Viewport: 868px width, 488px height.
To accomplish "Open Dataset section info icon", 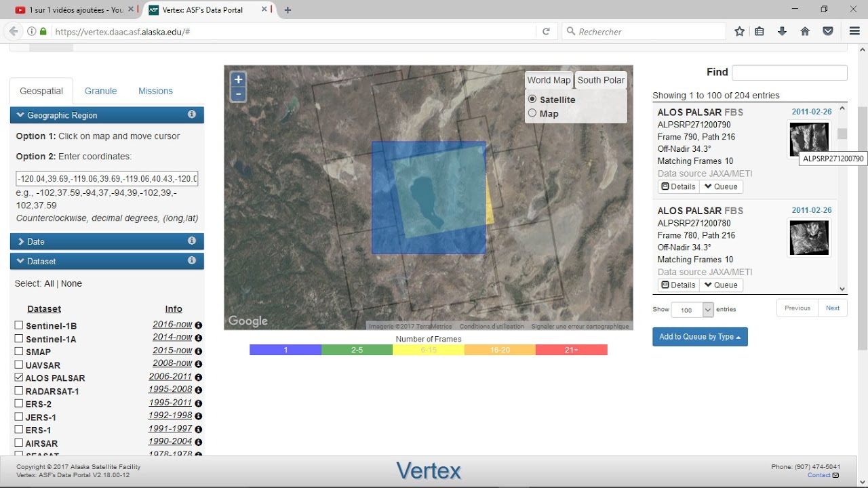I will click(x=192, y=260).
